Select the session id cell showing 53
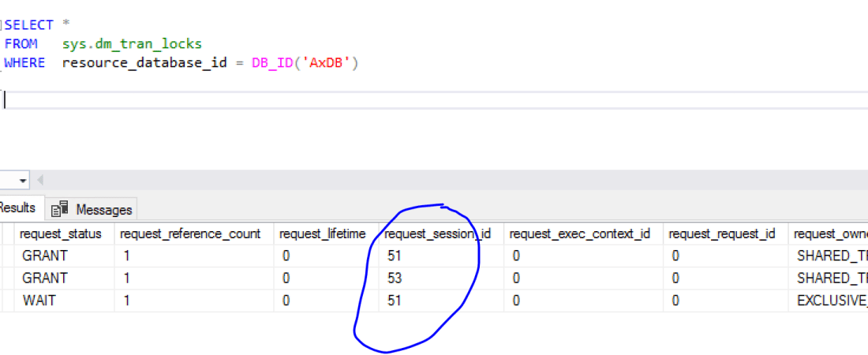 pos(395,278)
